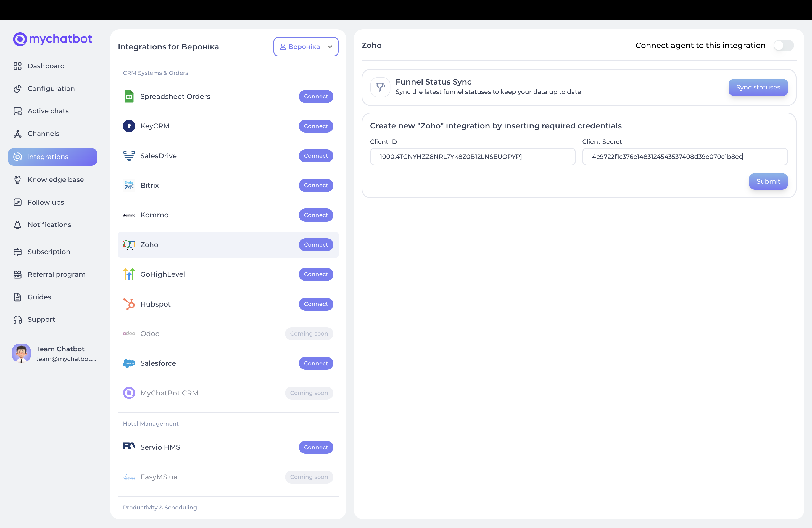Click the SalesDrive funnel logo icon

coord(129,156)
